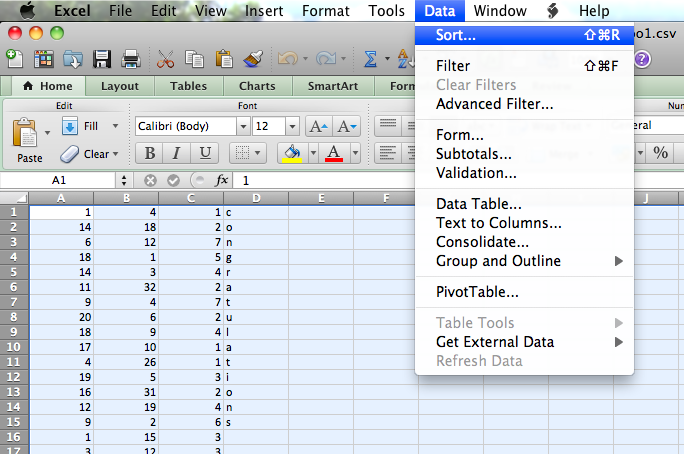Switch to the Charts ribbon tab

257,86
